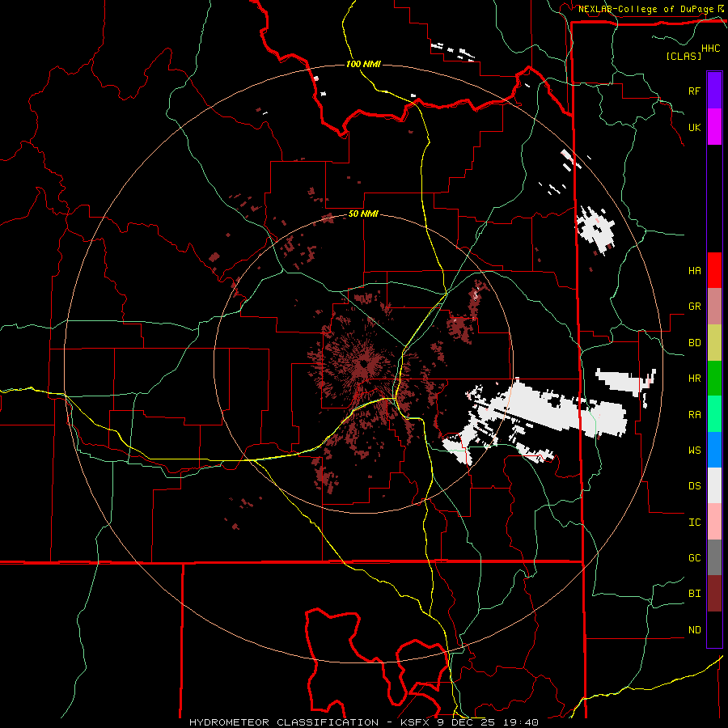Viewport: 728px width, 728px height.
Task: Click the ND legend label
Action: pos(694,630)
